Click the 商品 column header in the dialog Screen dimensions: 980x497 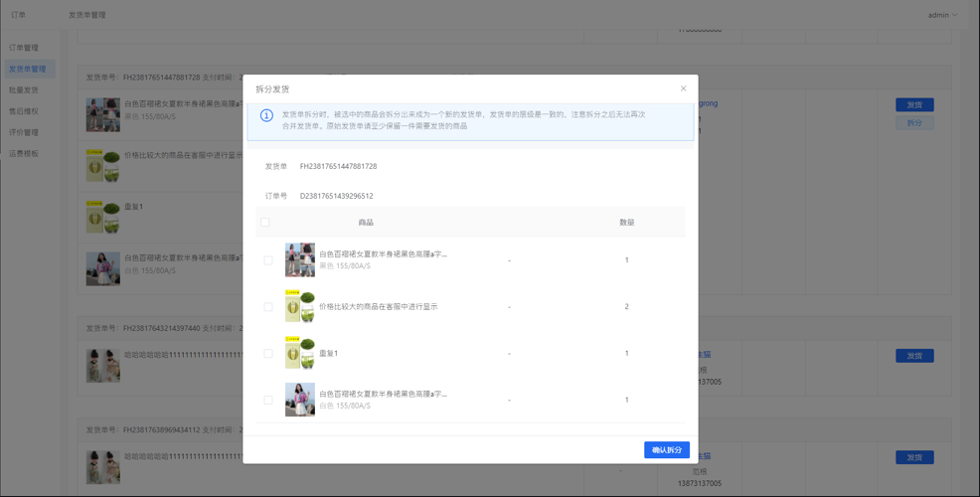[366, 223]
